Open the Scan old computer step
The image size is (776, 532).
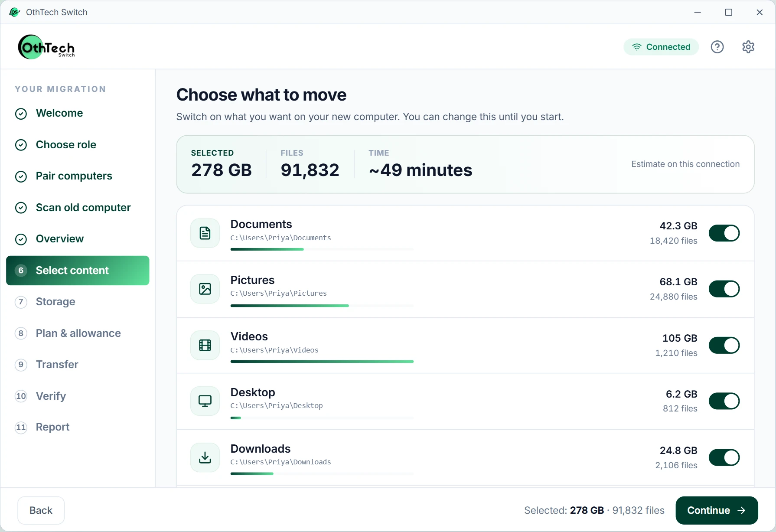pos(78,208)
